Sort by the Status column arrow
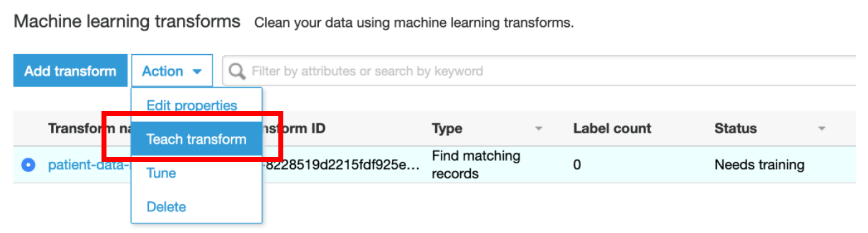This screenshot has height=233, width=868. coord(821,129)
